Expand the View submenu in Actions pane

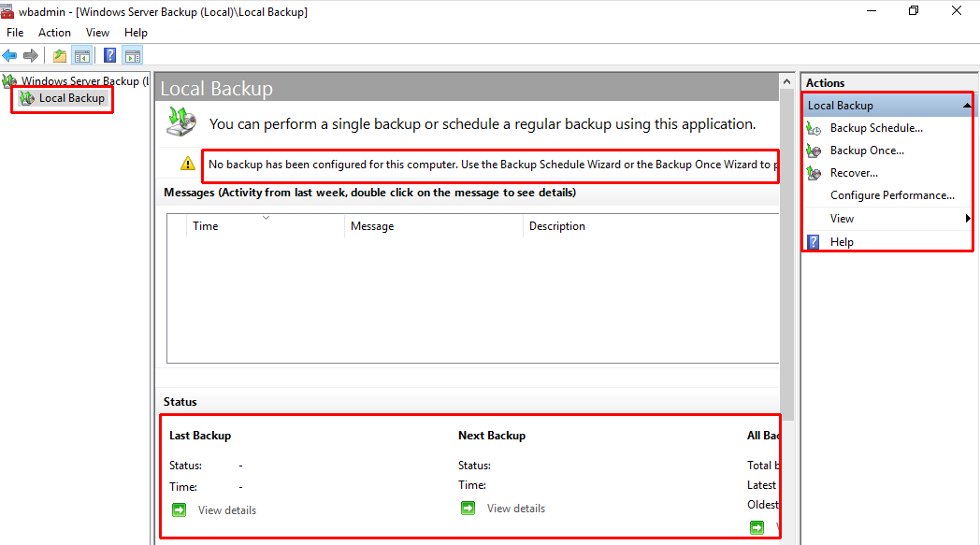842,219
